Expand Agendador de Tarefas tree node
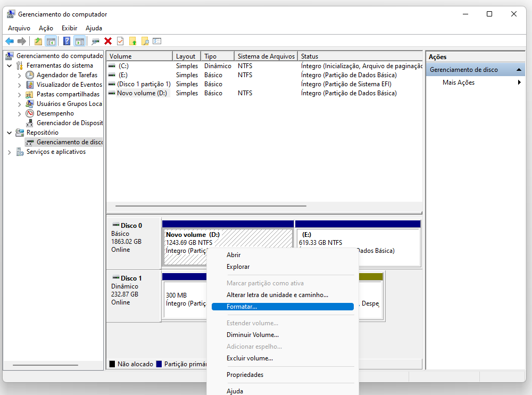Image resolution: width=532 pixels, height=395 pixels. pos(20,75)
